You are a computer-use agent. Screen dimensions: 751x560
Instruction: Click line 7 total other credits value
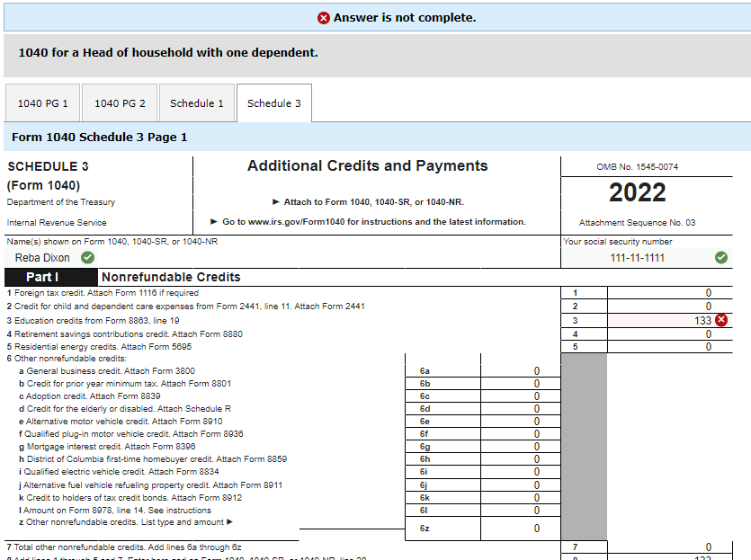click(x=669, y=547)
